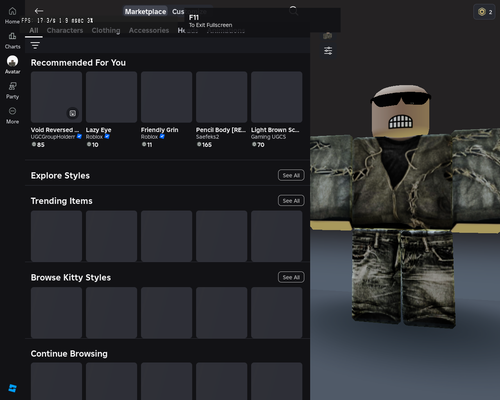Select the Characters category tab
This screenshot has width=500, height=400.
coord(65,30)
